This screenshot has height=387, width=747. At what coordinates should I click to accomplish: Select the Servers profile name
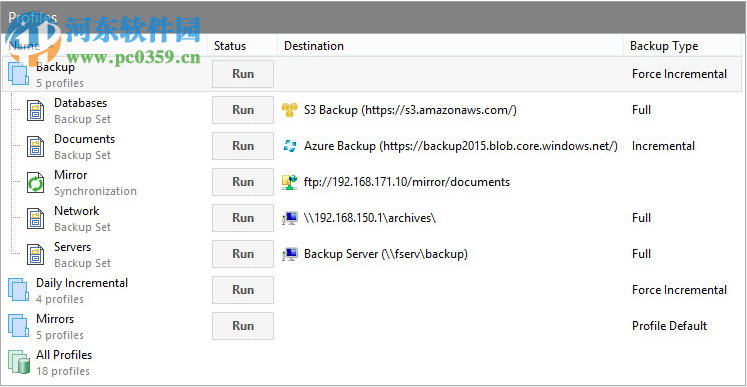[x=72, y=247]
